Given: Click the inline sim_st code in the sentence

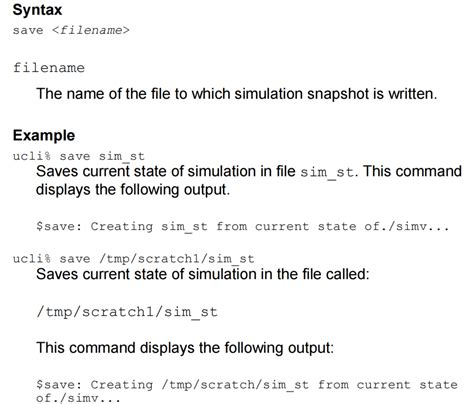Looking at the screenshot, I should [x=327, y=172].
